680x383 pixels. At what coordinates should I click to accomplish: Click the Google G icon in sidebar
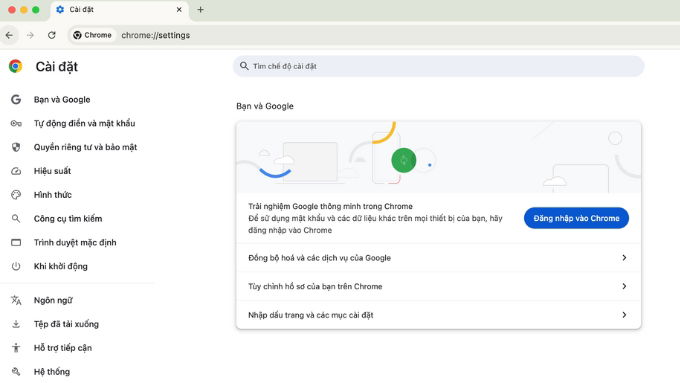click(x=16, y=99)
